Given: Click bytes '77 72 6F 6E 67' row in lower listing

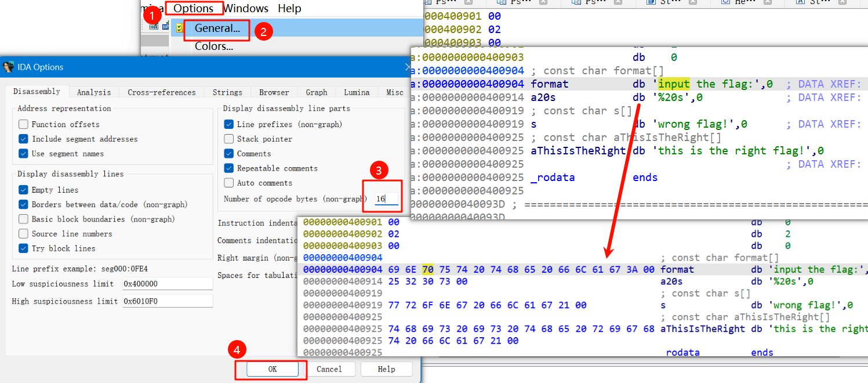Looking at the screenshot, I should click(487, 305).
